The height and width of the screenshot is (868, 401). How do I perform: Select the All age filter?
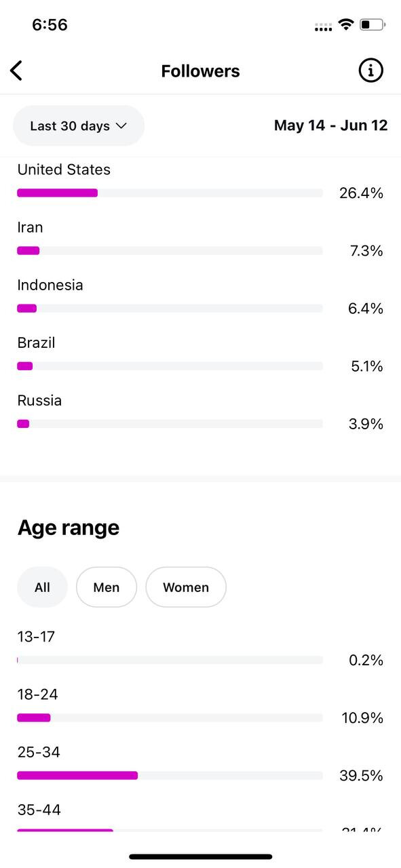tap(42, 587)
